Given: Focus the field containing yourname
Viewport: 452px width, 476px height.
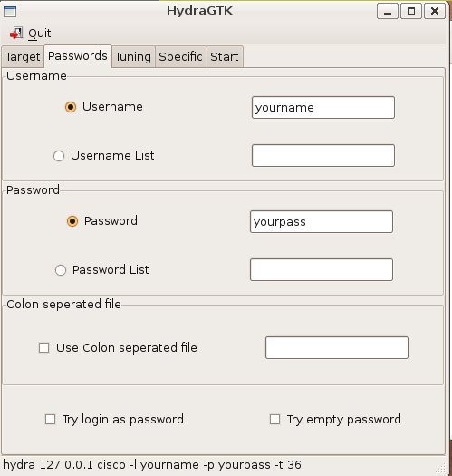Looking at the screenshot, I should tap(323, 108).
